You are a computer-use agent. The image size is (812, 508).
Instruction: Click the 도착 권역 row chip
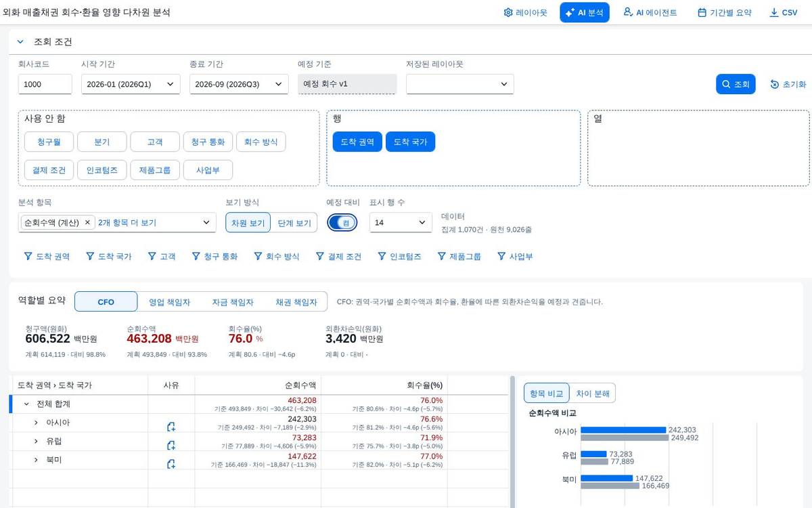tap(357, 142)
